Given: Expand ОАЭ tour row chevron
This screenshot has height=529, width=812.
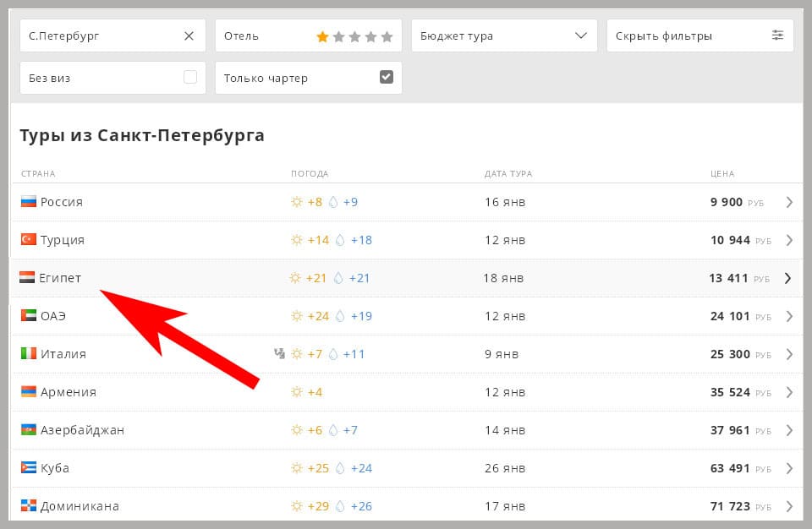Looking at the screenshot, I should [789, 316].
